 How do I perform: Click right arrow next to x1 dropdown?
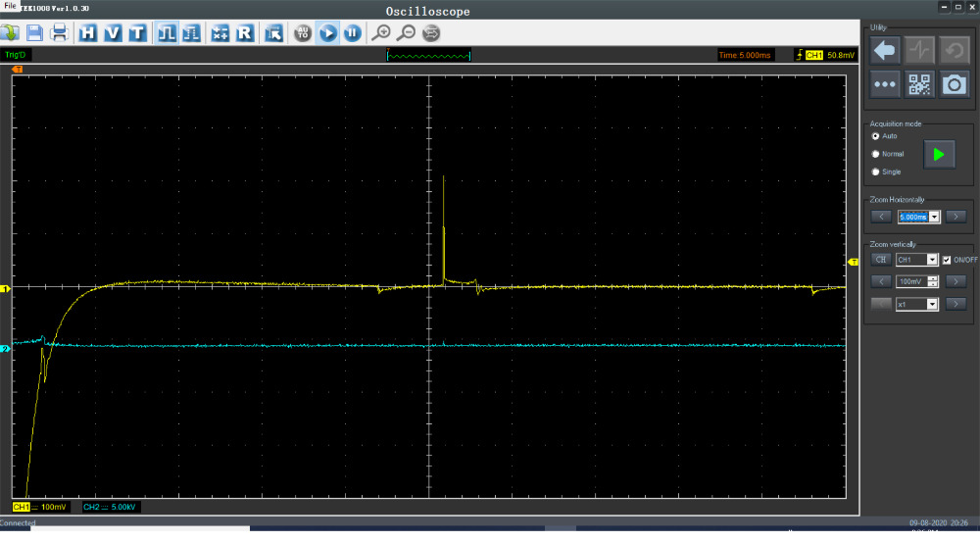click(x=955, y=304)
